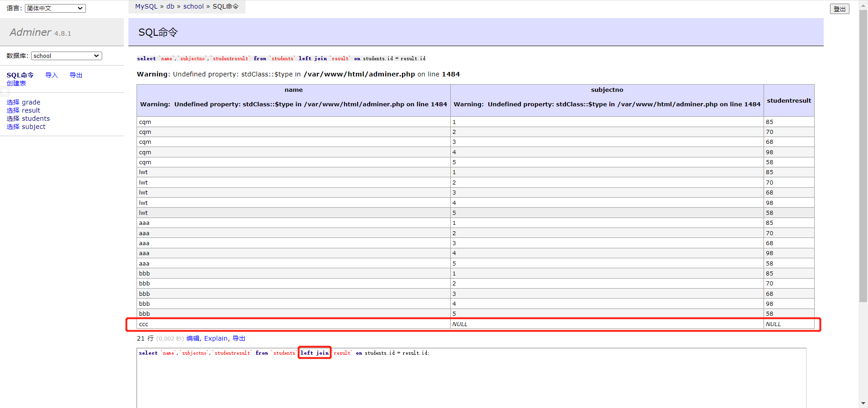Image resolution: width=868 pixels, height=408 pixels.
Task: Click 选择 next to students table
Action: click(x=13, y=119)
